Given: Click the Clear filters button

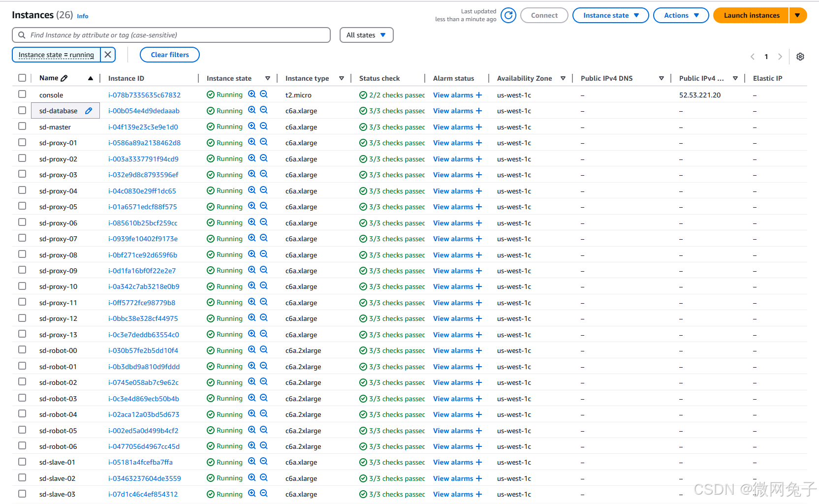Looking at the screenshot, I should (x=170, y=55).
